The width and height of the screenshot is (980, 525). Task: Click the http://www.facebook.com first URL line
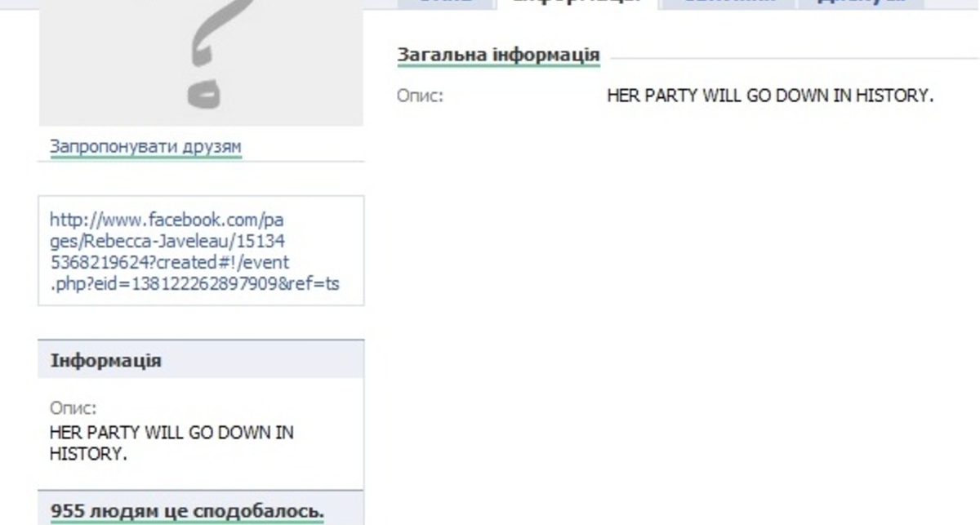[167, 220]
